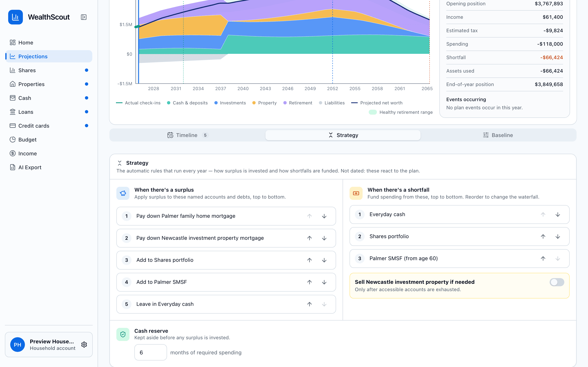
Task: Toggle Retirement series in chart legend
Action: [x=298, y=103]
